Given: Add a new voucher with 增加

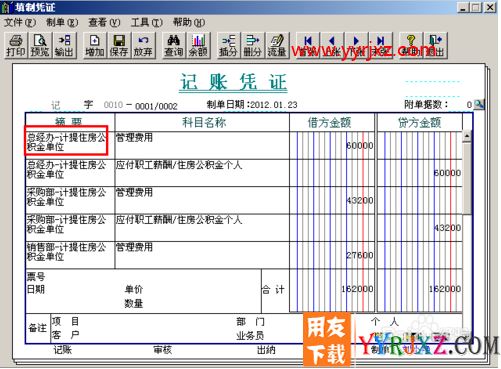Looking at the screenshot, I should point(95,45).
